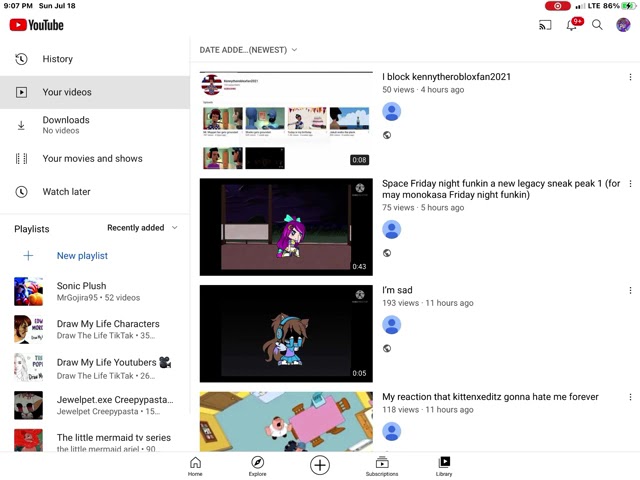Tap the Sonic Plush playlist thumbnail
Image resolution: width=640 pixels, height=480 pixels.
29,292
